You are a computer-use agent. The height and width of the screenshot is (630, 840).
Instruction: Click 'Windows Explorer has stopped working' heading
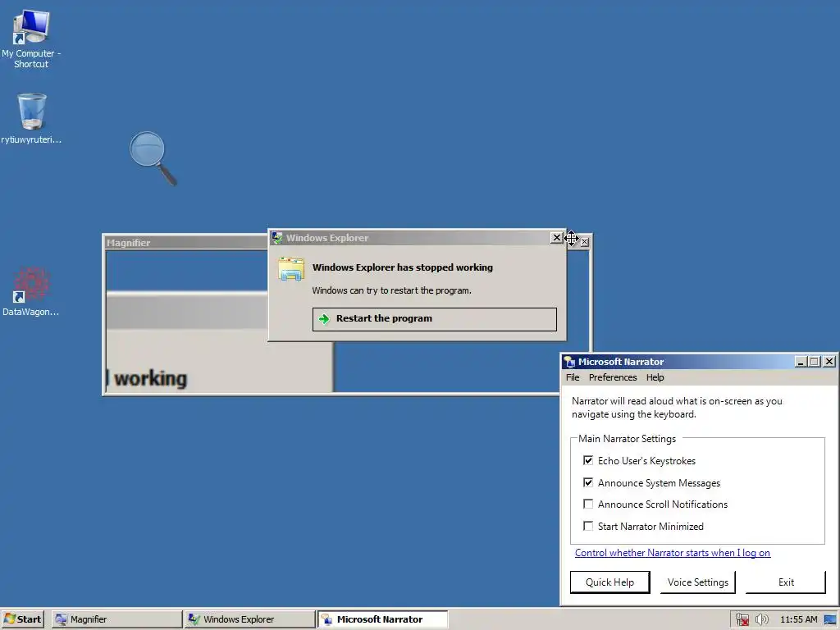click(x=402, y=267)
